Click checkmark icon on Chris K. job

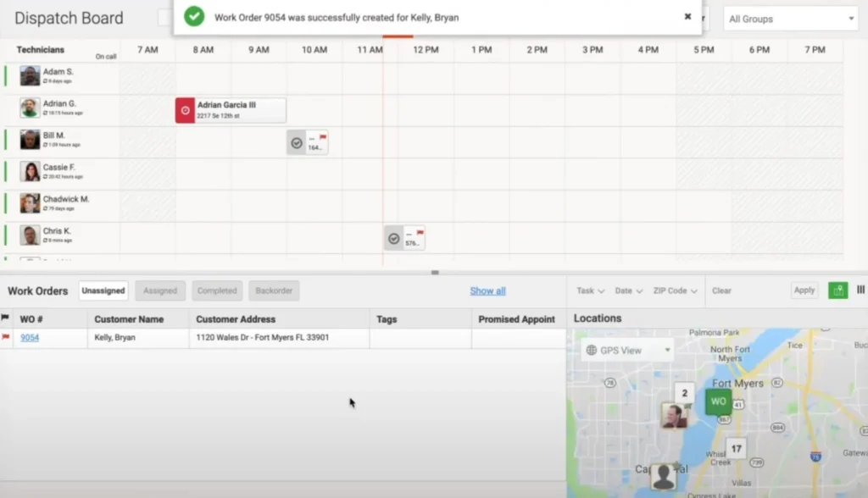pyautogui.click(x=393, y=239)
